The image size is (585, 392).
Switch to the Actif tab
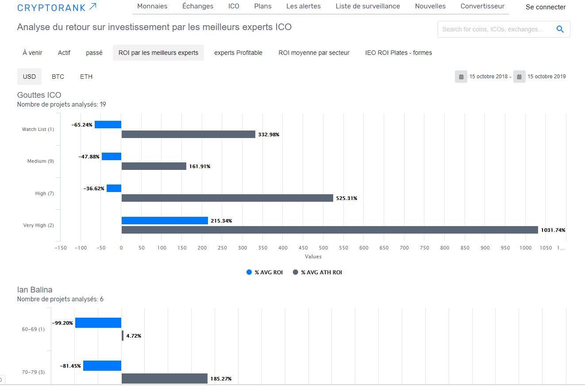tap(64, 53)
